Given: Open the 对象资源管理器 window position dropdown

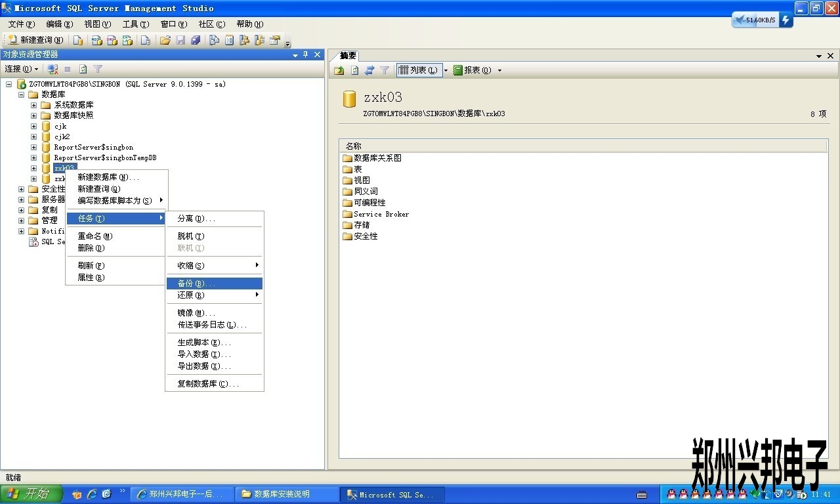Looking at the screenshot, I should (x=295, y=55).
